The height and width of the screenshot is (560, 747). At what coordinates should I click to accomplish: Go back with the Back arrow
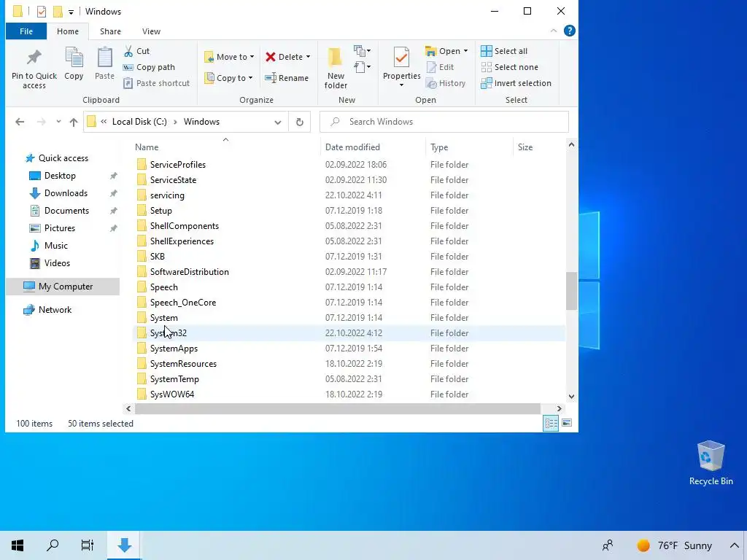20,122
